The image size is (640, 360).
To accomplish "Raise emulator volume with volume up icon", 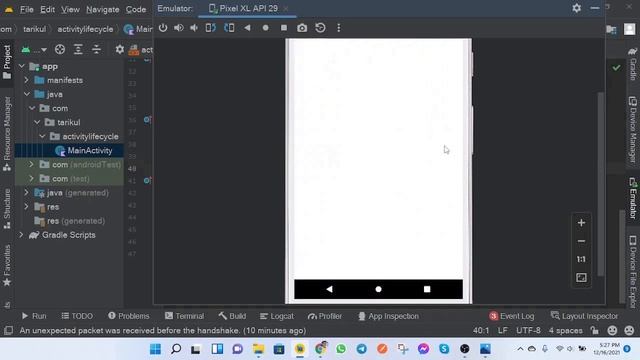I will point(179,28).
